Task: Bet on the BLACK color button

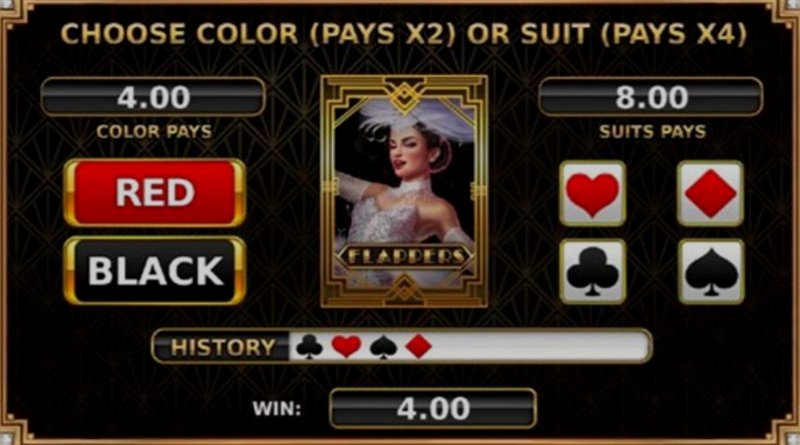Action: point(155,270)
